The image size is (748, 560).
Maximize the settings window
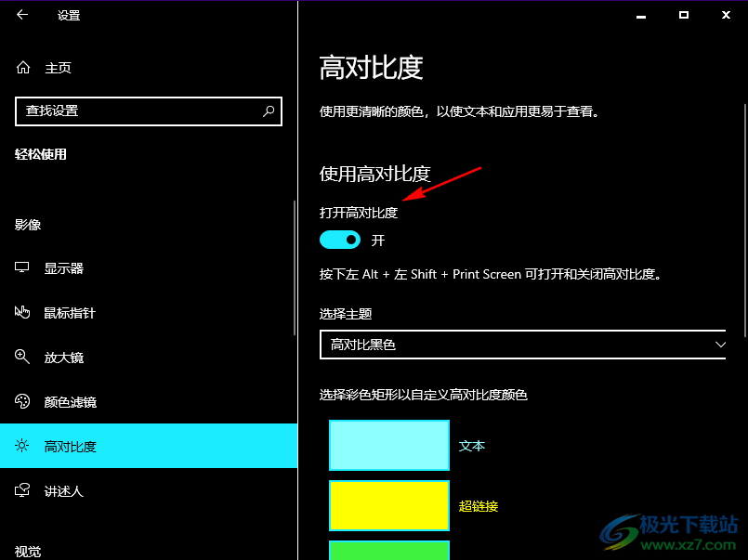coord(684,15)
